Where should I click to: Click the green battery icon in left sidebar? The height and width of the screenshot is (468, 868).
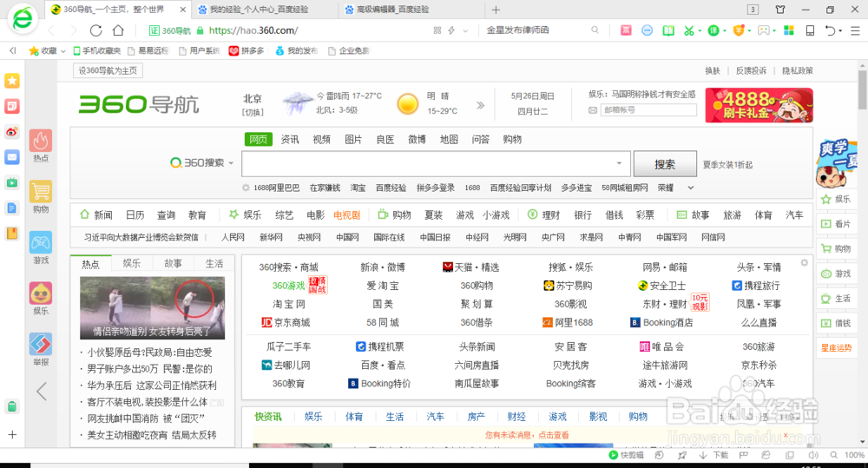click(x=12, y=406)
